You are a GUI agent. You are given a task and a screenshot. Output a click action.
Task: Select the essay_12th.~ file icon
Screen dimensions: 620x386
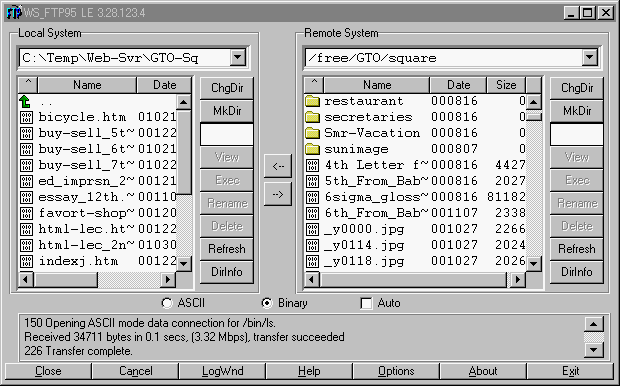coord(26,197)
